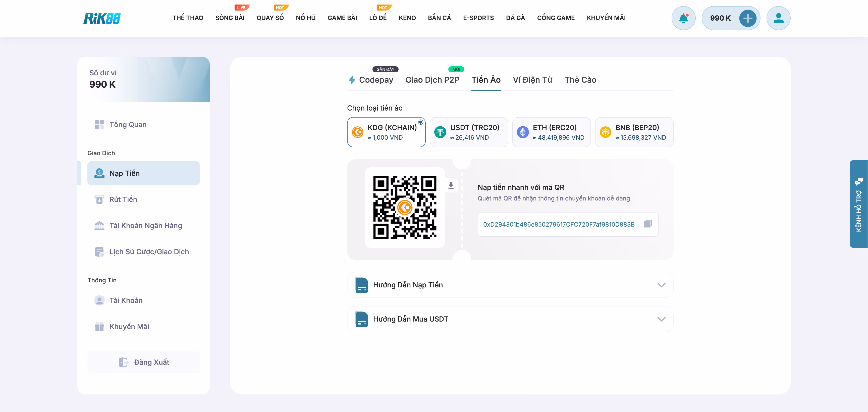The image size is (868, 412).
Task: Open the notification bell
Action: 683,18
